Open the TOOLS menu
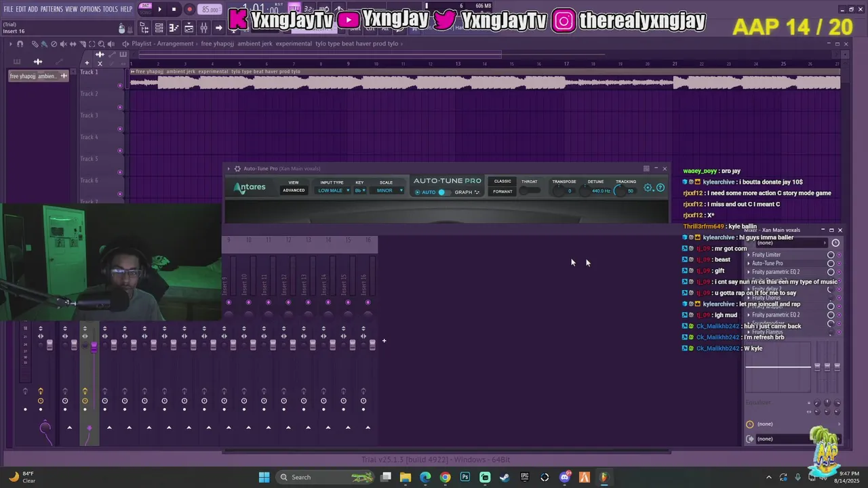Viewport: 868px width, 488px height. point(111,9)
